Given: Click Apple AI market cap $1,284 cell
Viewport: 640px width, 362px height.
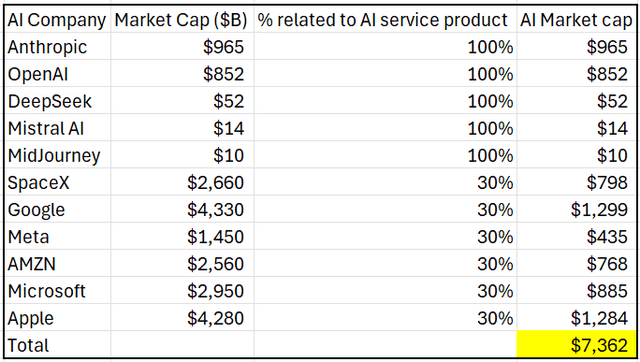Looking at the screenshot, I should pos(576,318).
